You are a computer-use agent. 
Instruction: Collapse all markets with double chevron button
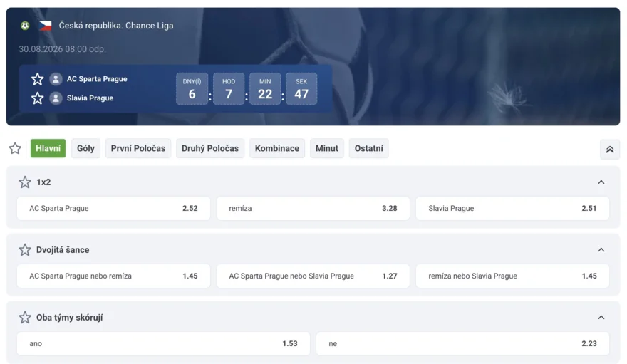pyautogui.click(x=610, y=150)
